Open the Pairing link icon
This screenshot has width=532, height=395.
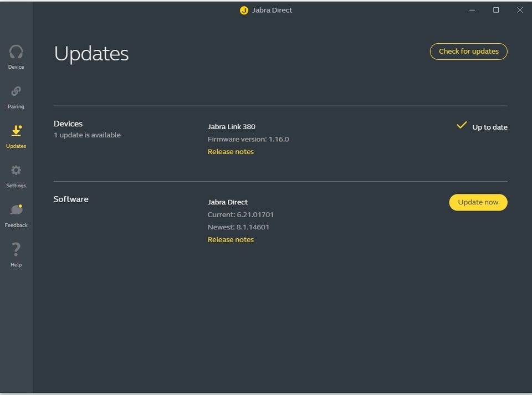16,91
